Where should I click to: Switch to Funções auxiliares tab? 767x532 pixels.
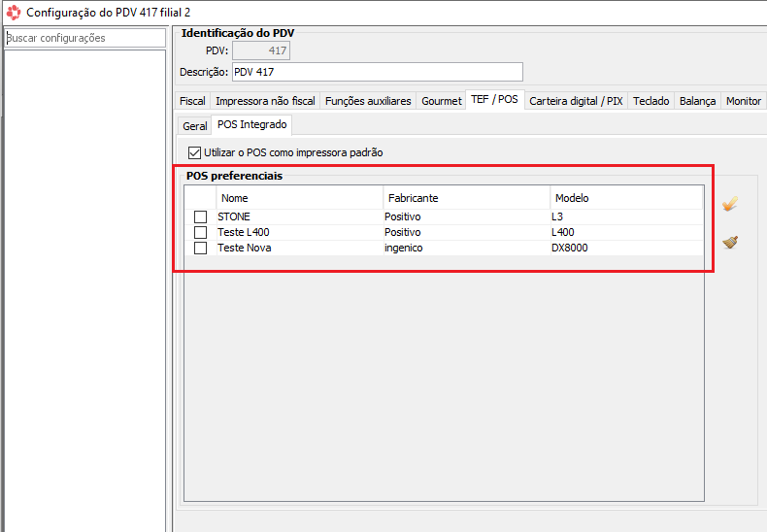[368, 101]
